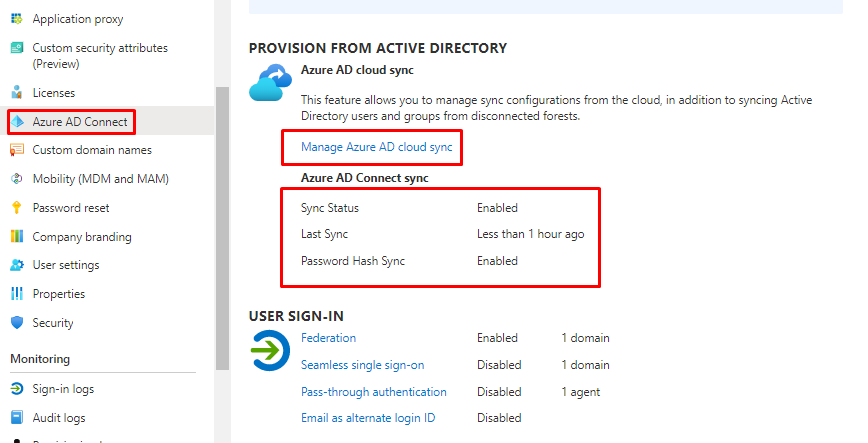
Task: Click the Application proxy icon in sidebar
Action: pos(16,19)
